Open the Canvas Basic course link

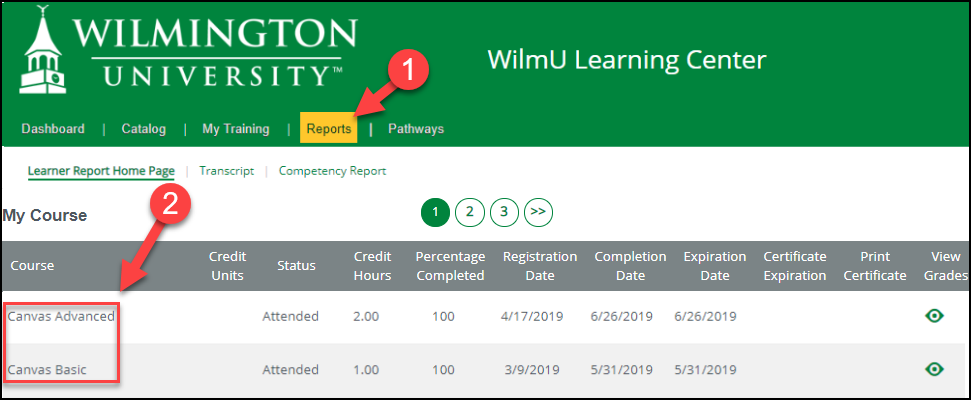pos(47,370)
